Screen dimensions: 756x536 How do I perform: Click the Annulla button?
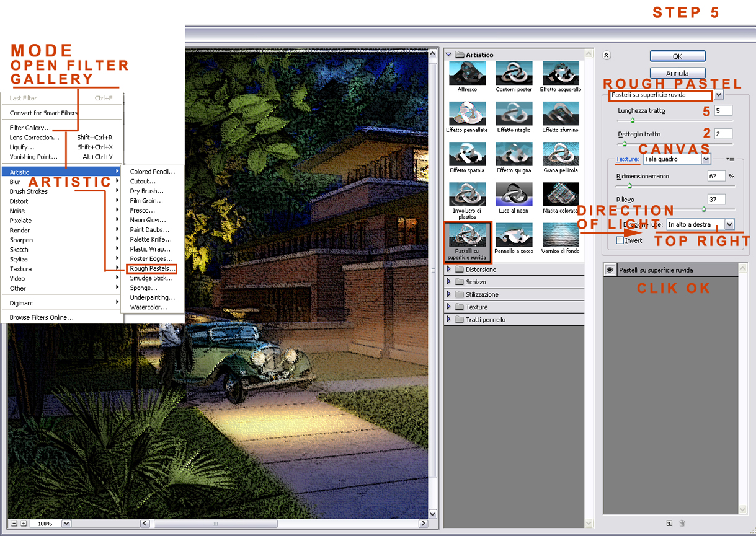pos(677,73)
